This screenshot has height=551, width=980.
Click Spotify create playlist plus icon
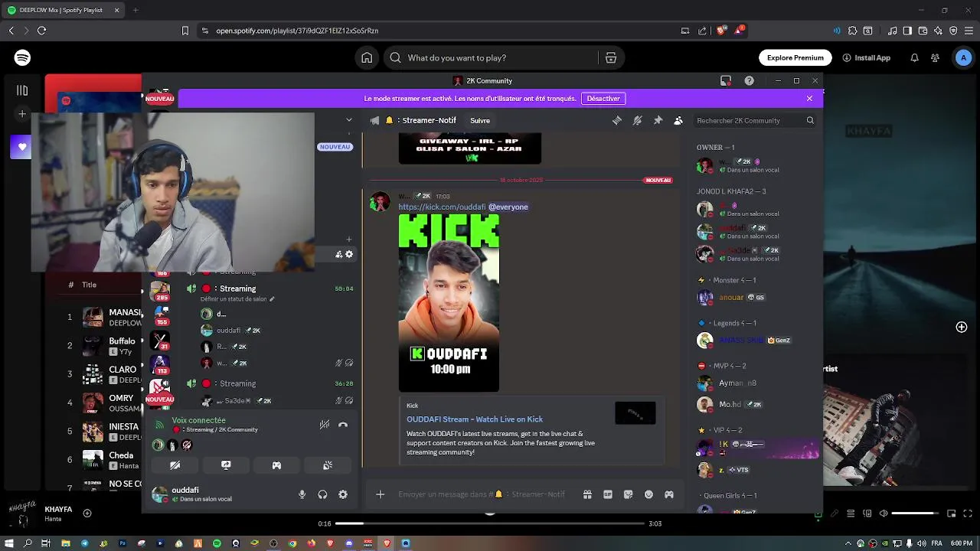22,114
